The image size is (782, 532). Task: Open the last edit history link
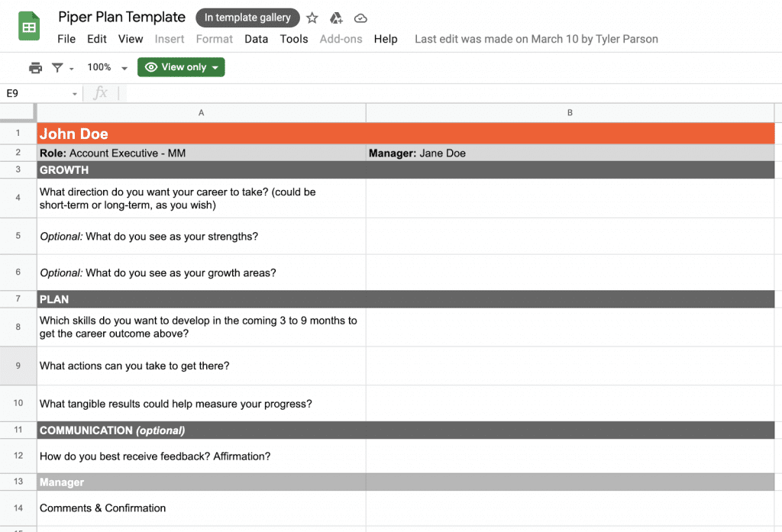click(x=536, y=39)
